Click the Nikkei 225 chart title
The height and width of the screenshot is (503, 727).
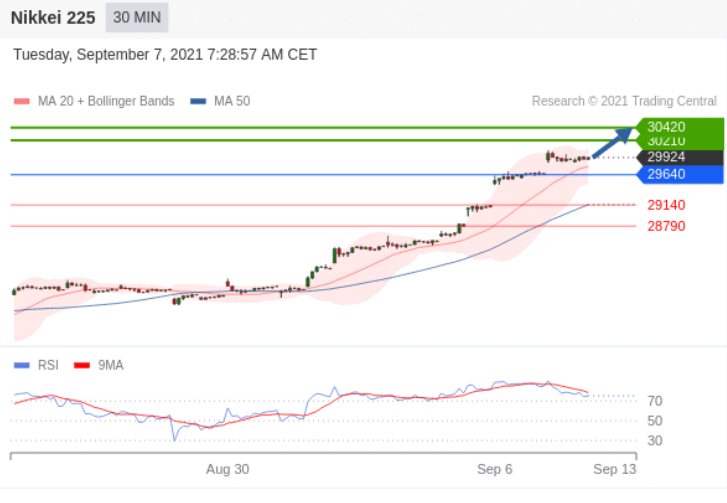tap(53, 18)
